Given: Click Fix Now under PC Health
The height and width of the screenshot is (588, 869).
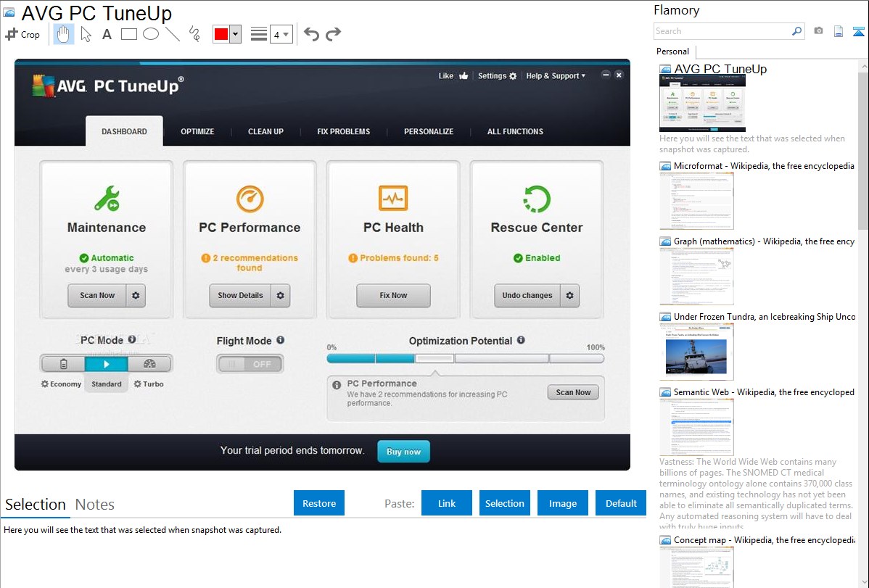Looking at the screenshot, I should pos(393,295).
